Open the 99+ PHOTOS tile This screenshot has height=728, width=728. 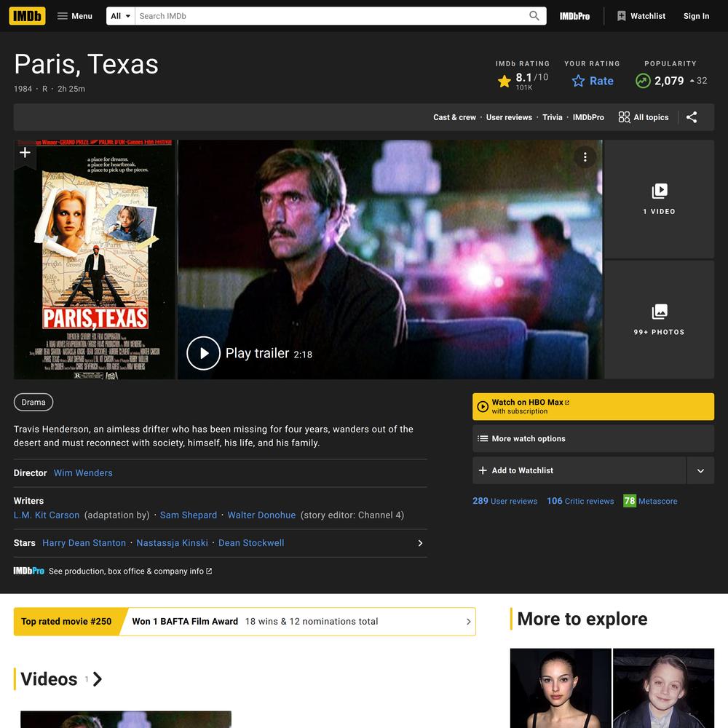coord(660,320)
